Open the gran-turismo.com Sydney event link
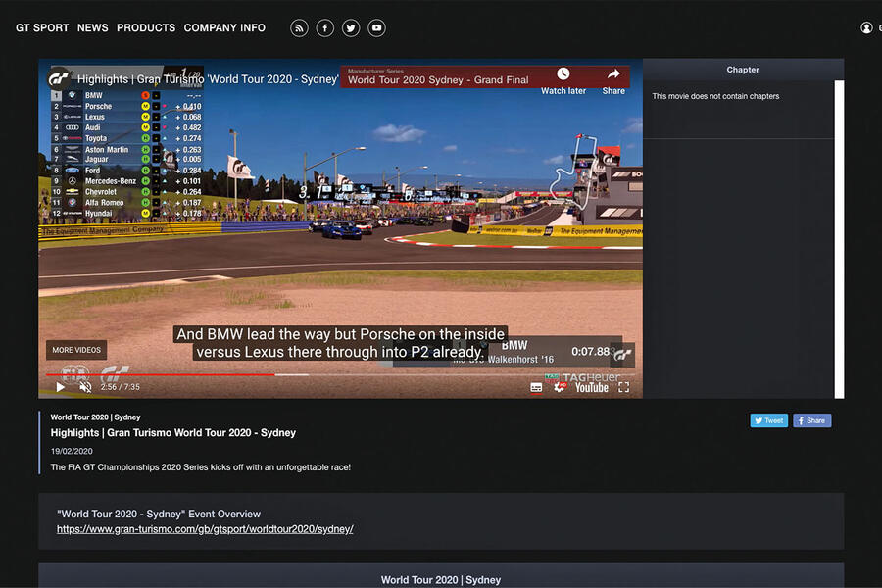The width and height of the screenshot is (882, 588). point(205,529)
